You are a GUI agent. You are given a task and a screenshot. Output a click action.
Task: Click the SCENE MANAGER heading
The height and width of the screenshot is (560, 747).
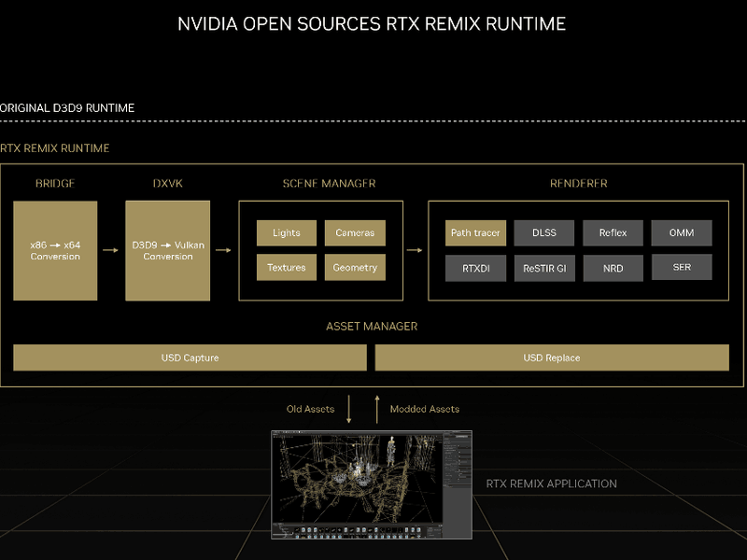point(330,183)
